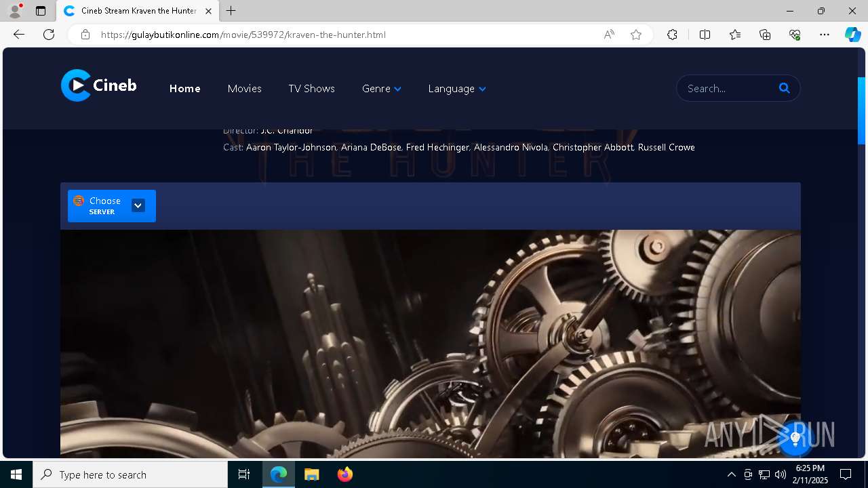Open cast link Russell Crowe

[666, 147]
